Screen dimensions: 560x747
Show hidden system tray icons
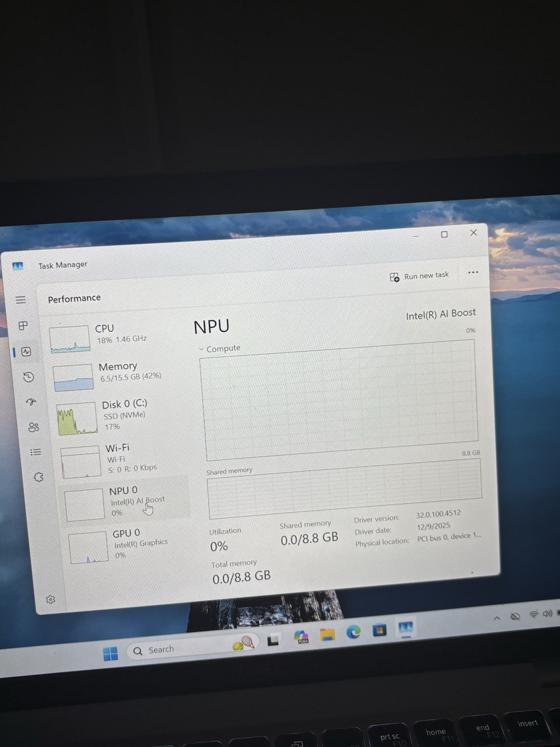(x=497, y=618)
